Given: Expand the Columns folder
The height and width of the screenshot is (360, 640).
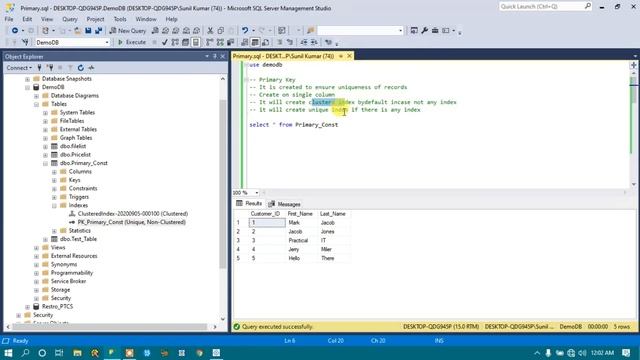Looking at the screenshot, I should click(x=54, y=172).
